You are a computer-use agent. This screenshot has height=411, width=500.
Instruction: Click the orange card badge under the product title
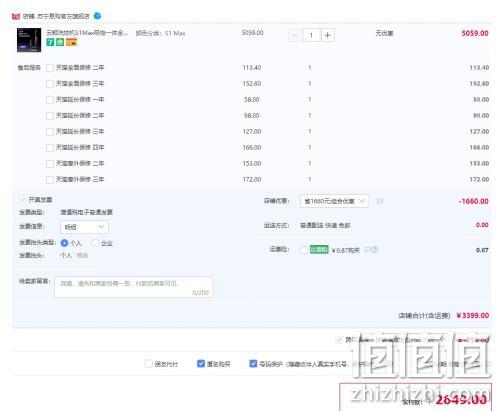point(71,42)
